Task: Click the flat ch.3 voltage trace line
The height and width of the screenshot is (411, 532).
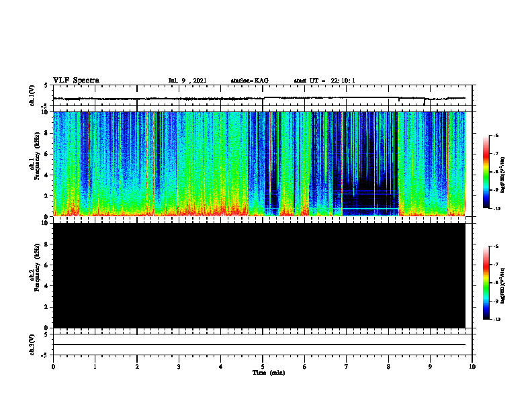Action: pyautogui.click(x=259, y=345)
